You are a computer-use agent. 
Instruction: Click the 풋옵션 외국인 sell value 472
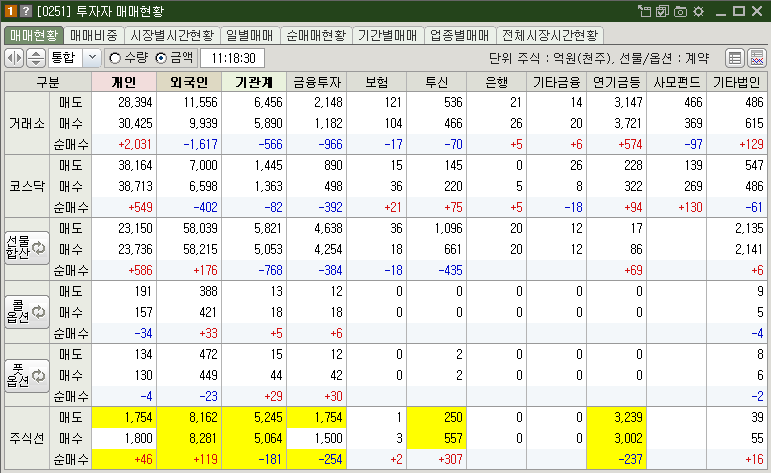click(x=208, y=354)
